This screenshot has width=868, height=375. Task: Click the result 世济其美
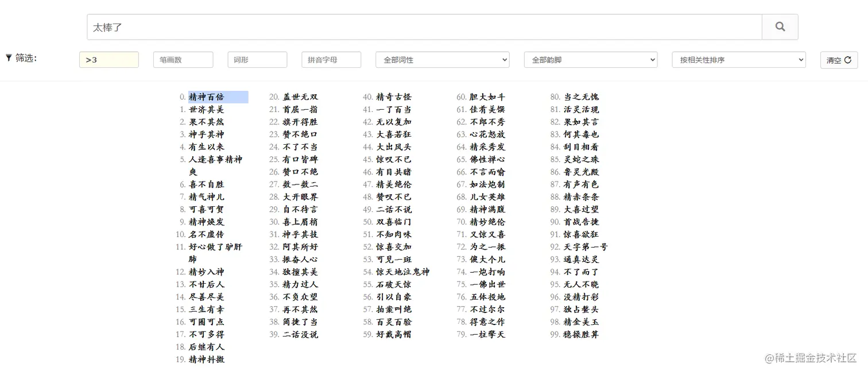tap(207, 110)
